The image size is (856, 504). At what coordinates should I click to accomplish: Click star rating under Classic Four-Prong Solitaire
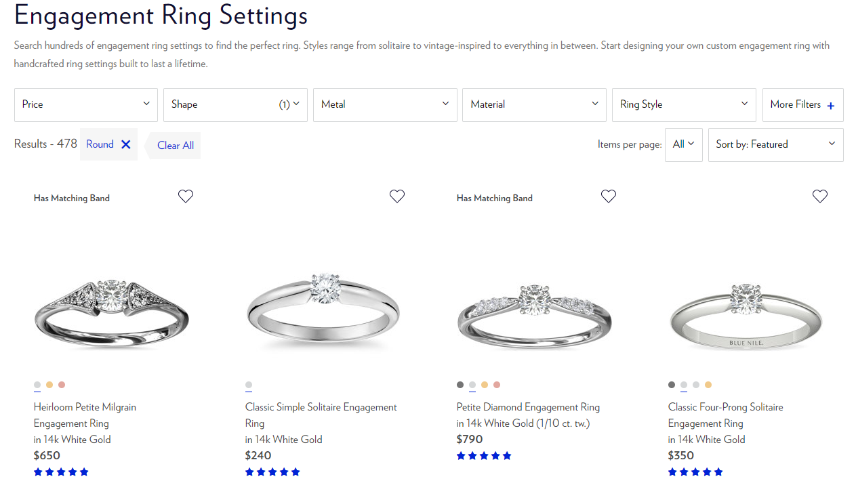tap(695, 472)
